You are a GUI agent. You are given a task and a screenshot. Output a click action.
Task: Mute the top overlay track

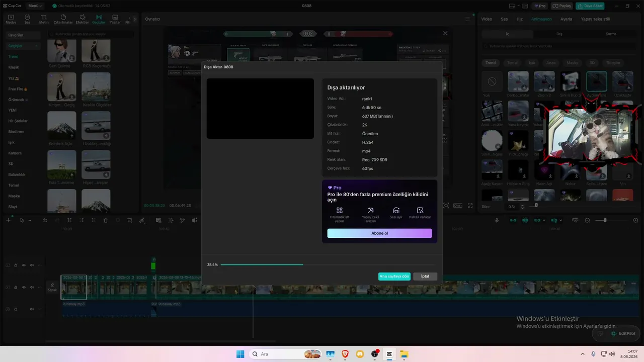point(32,265)
